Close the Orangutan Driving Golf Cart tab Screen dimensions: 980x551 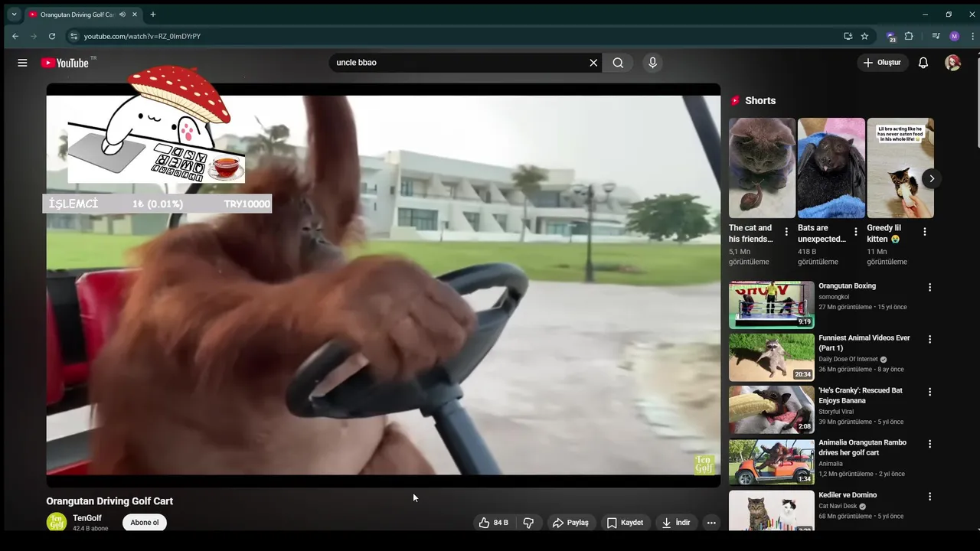point(134,15)
